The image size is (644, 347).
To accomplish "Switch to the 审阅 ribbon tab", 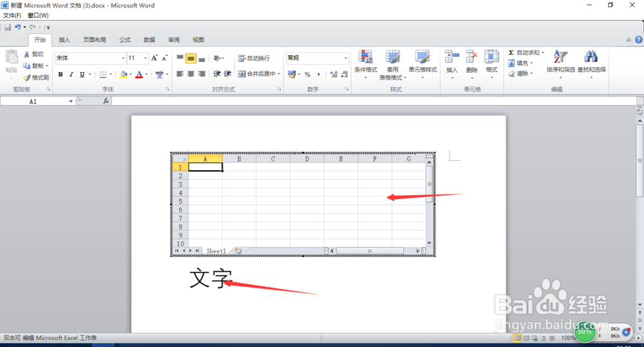I will tap(174, 40).
